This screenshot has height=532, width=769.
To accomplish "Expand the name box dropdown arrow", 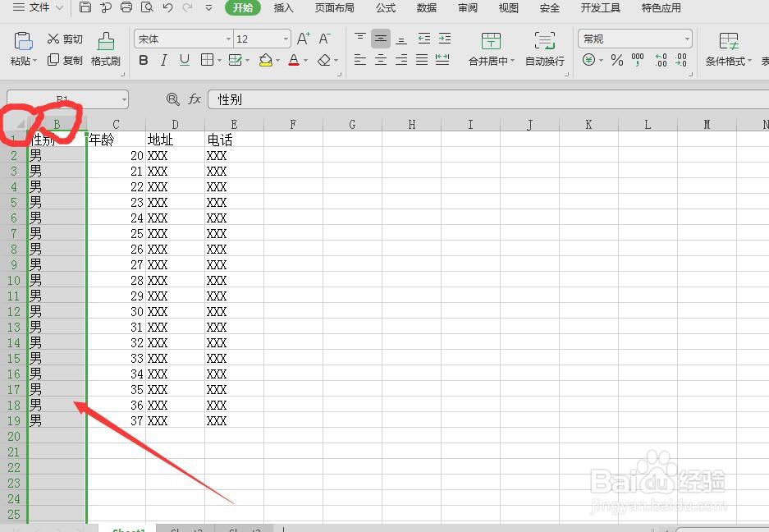I will pos(124,99).
